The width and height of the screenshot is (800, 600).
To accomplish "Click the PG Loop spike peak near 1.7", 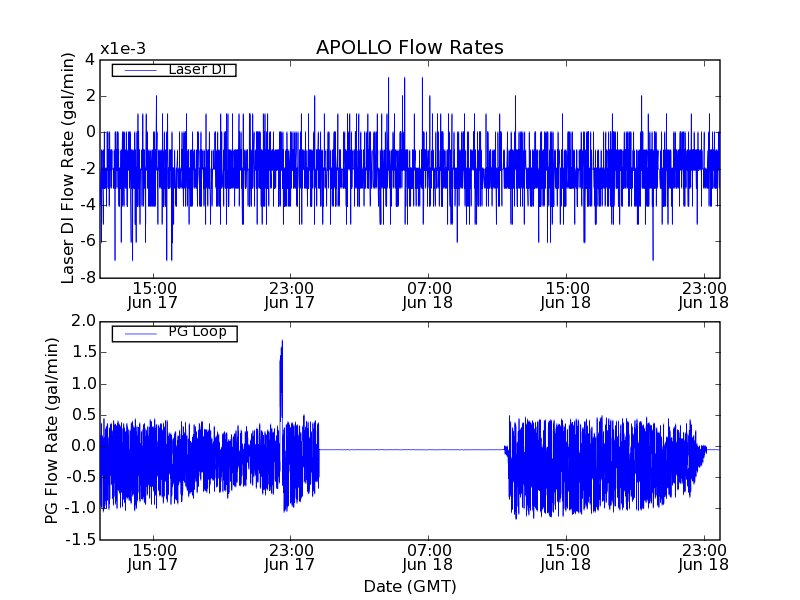I will pyautogui.click(x=282, y=342).
